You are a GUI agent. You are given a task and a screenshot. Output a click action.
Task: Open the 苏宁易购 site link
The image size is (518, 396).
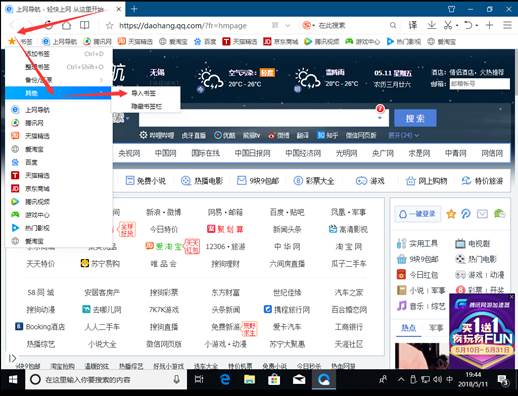(x=100, y=264)
